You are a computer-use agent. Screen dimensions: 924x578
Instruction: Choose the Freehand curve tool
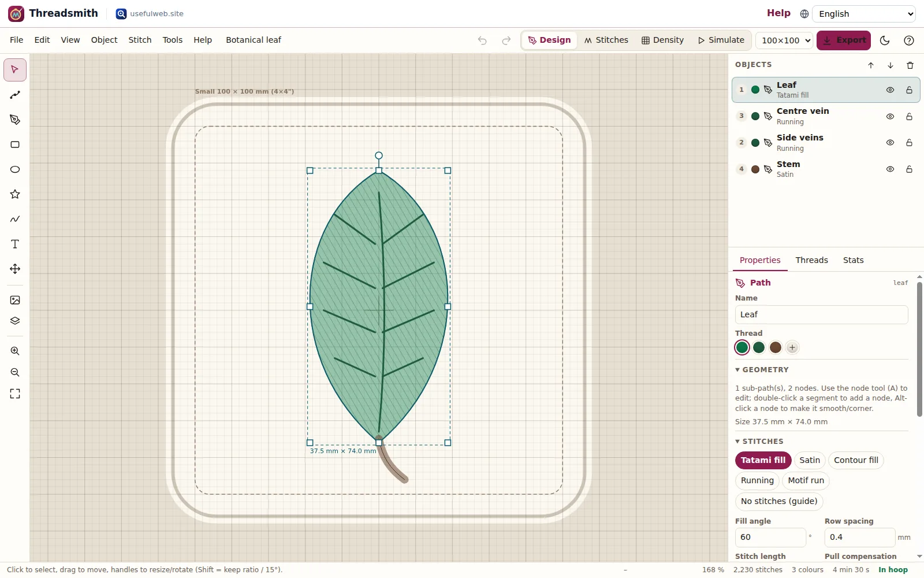pos(15,219)
